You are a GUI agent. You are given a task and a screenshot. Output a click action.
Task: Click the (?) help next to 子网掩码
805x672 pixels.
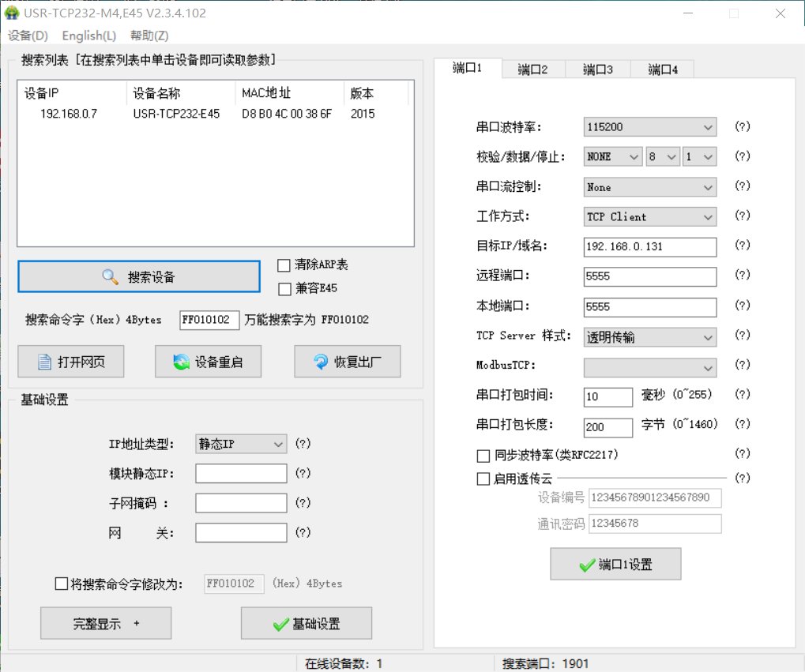(303, 502)
